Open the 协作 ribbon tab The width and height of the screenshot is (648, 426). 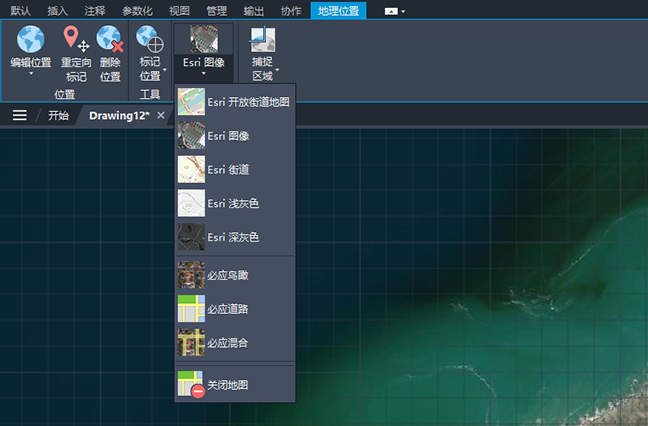[x=291, y=11]
